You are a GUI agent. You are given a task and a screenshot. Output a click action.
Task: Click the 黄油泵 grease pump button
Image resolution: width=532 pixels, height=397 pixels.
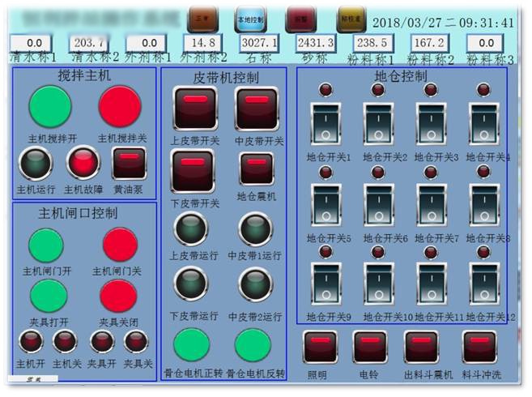pos(130,164)
